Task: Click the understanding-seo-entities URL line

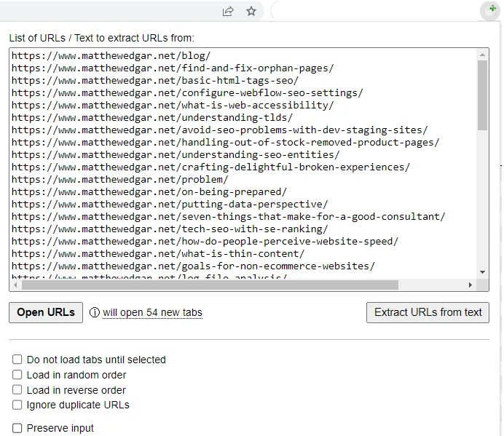Action: coord(176,155)
